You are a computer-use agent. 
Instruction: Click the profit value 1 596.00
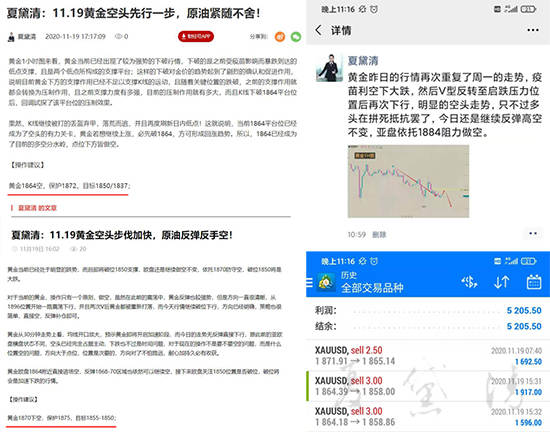[x=528, y=423]
